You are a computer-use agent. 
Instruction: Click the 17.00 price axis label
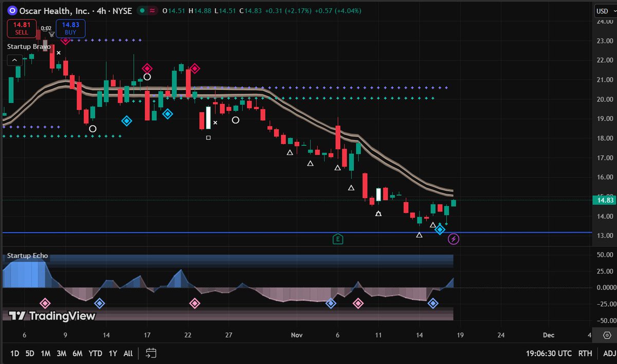pos(605,158)
